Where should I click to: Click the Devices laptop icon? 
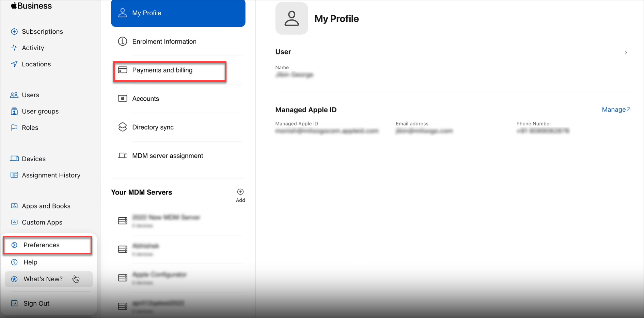[x=14, y=158]
